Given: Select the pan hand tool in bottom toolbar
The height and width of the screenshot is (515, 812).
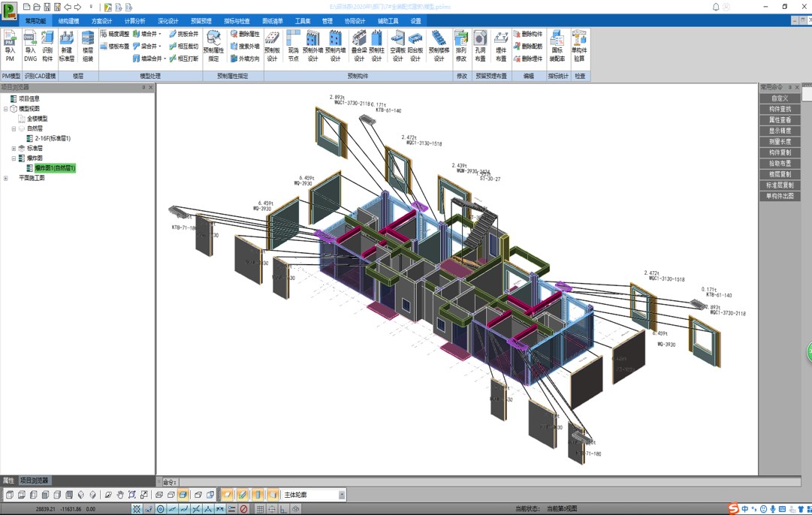Looking at the screenshot, I should pos(120,495).
